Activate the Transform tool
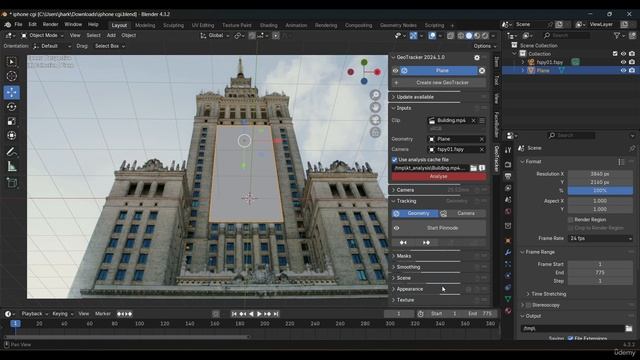Screen dimensions: 640x360 pos(11,136)
